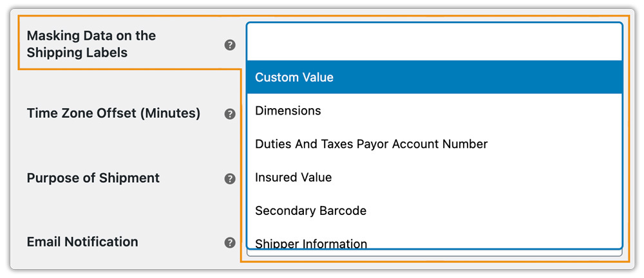Click the Time Zone Offset (Minutes) label
The image size is (644, 278).
[113, 113]
